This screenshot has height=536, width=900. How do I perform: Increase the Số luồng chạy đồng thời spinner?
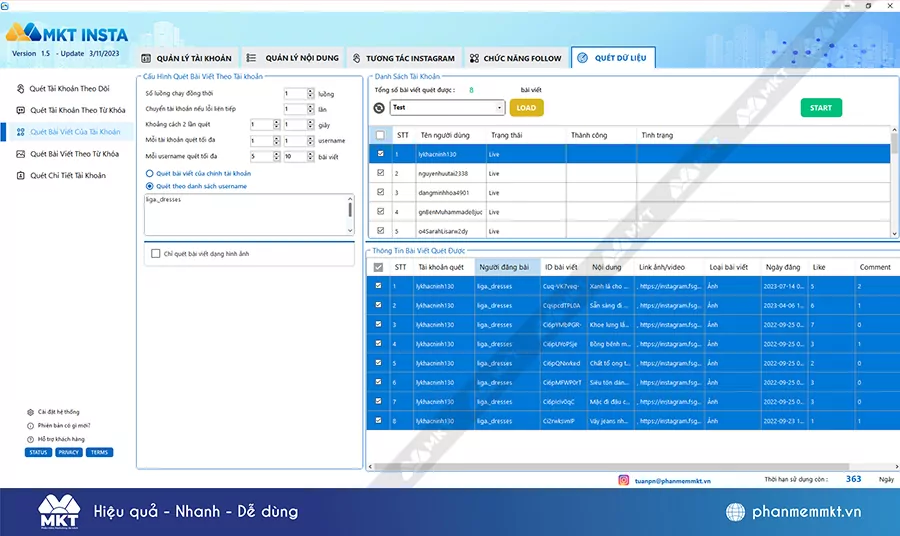click(310, 91)
